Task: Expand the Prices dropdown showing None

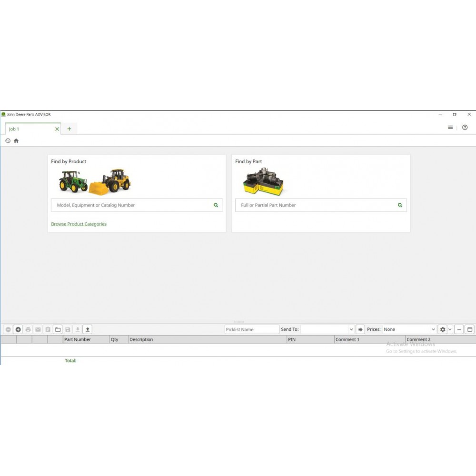Action: [x=433, y=329]
